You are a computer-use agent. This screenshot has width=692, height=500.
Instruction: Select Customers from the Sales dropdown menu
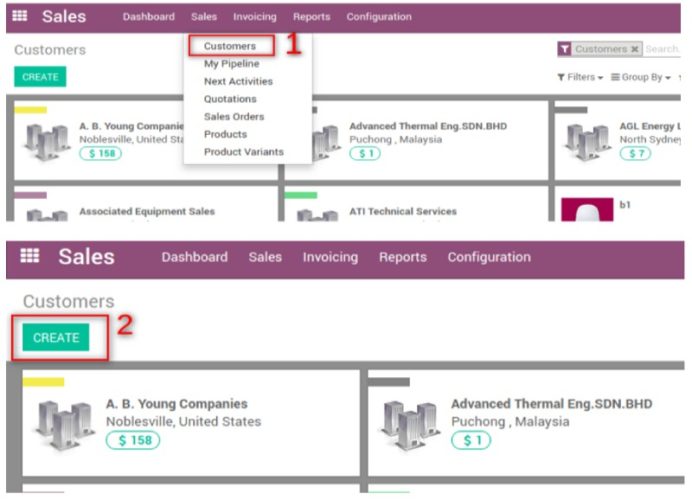click(229, 46)
